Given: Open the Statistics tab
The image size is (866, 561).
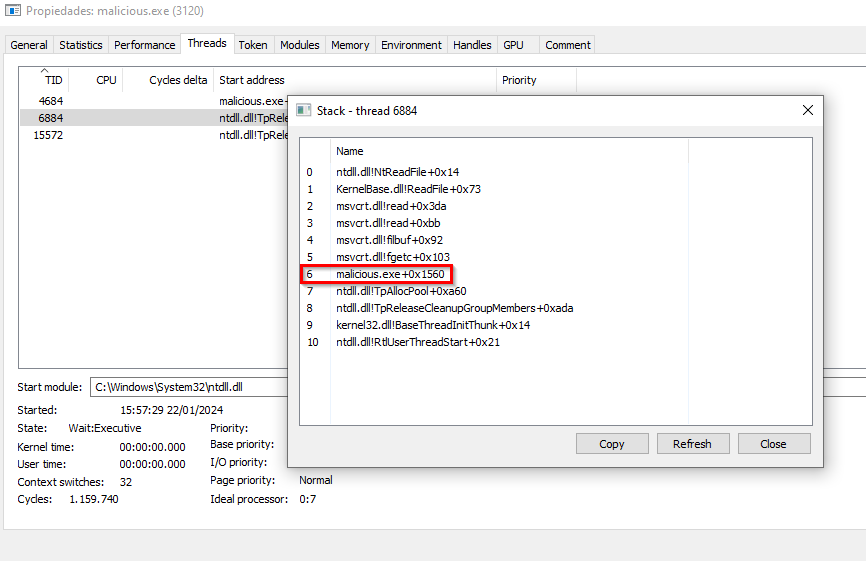Looking at the screenshot, I should (81, 45).
